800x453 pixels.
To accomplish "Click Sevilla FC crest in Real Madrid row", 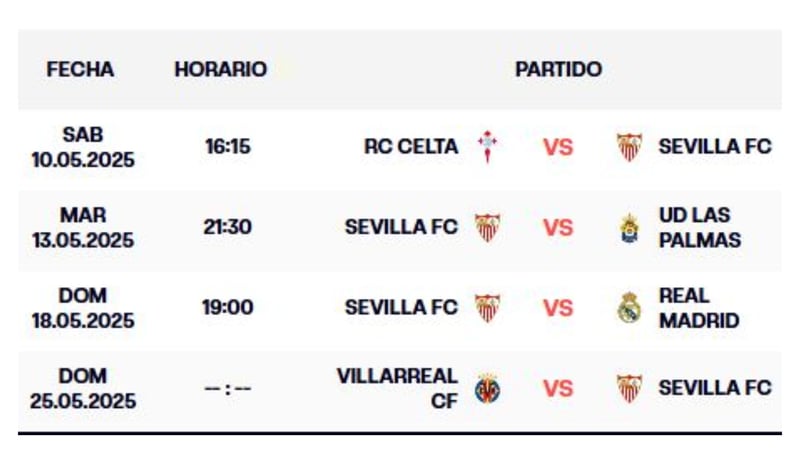I will click(x=487, y=308).
